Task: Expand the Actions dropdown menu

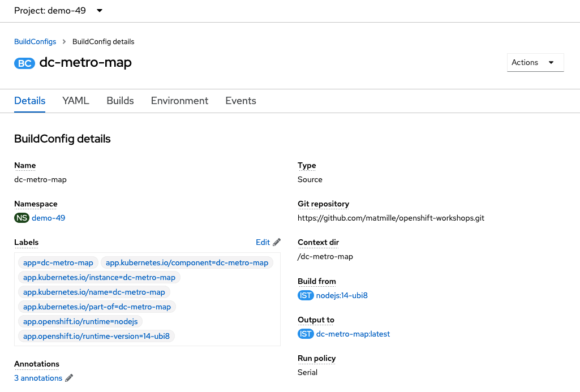Action: tap(535, 62)
